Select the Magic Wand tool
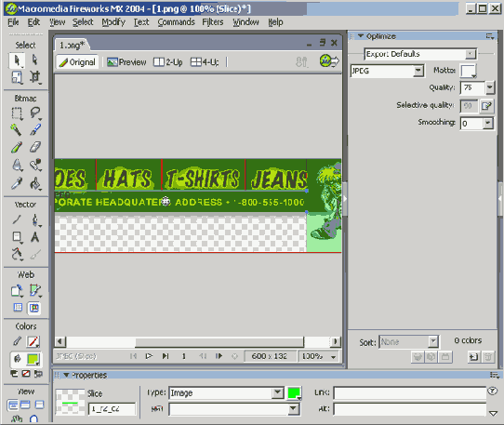Screen dimensions: 504x425 (x=17, y=130)
